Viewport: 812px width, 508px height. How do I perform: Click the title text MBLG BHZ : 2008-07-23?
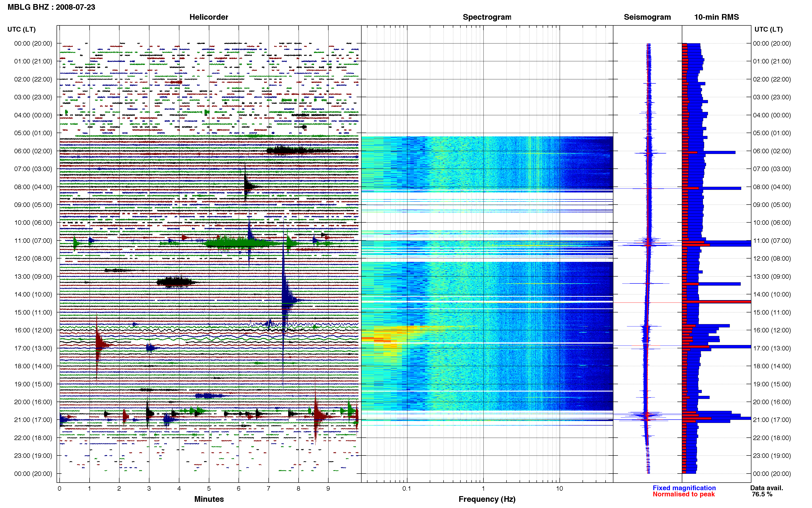coord(51,7)
